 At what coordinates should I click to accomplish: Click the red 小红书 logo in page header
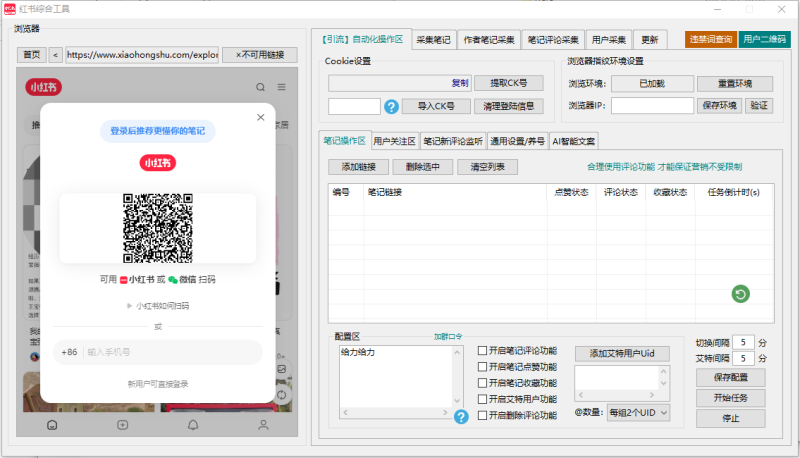(44, 87)
